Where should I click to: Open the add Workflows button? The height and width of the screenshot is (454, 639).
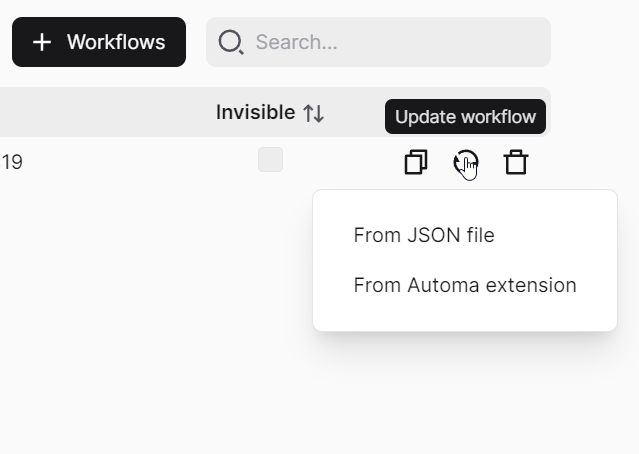[99, 42]
